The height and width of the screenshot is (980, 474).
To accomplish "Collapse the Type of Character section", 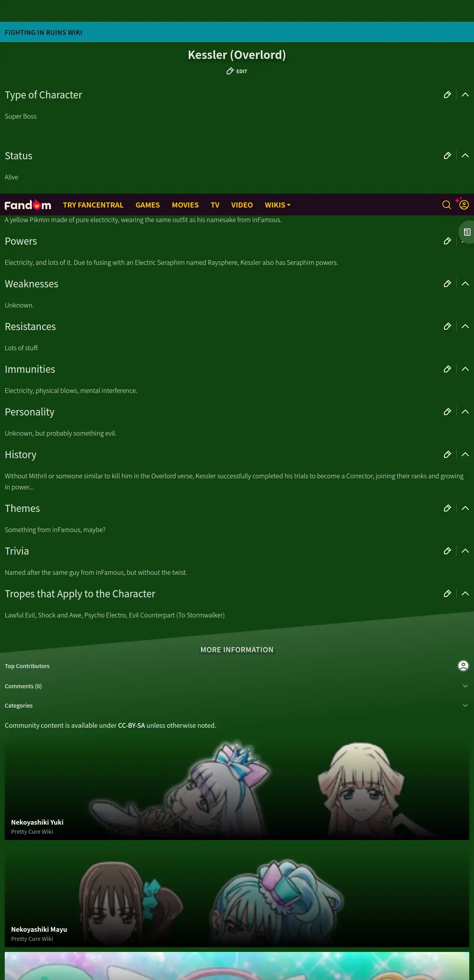I will coord(465,95).
